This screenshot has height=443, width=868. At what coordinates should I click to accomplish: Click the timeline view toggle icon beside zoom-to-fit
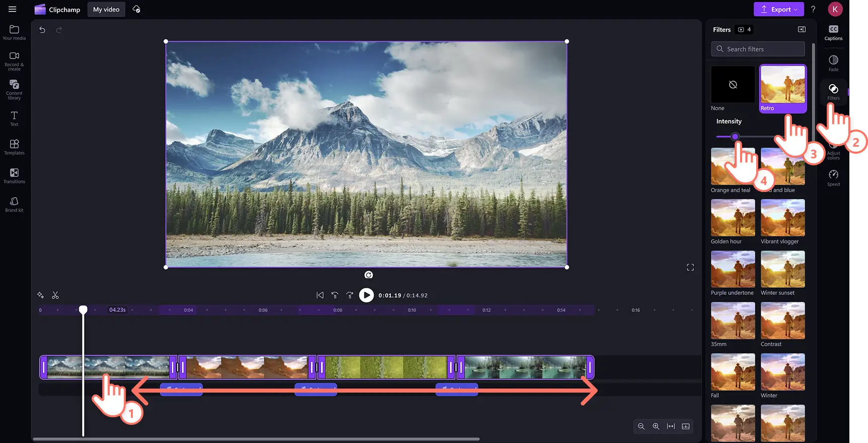[686, 426]
